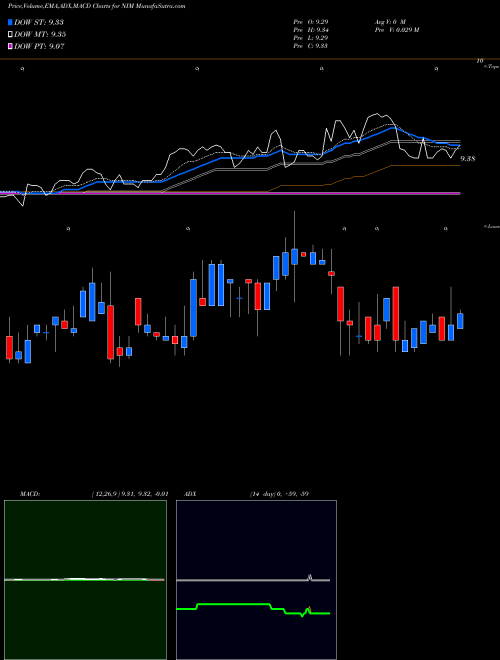Click the ADX values '(14 day) 0, +59, -59'

coord(278,493)
